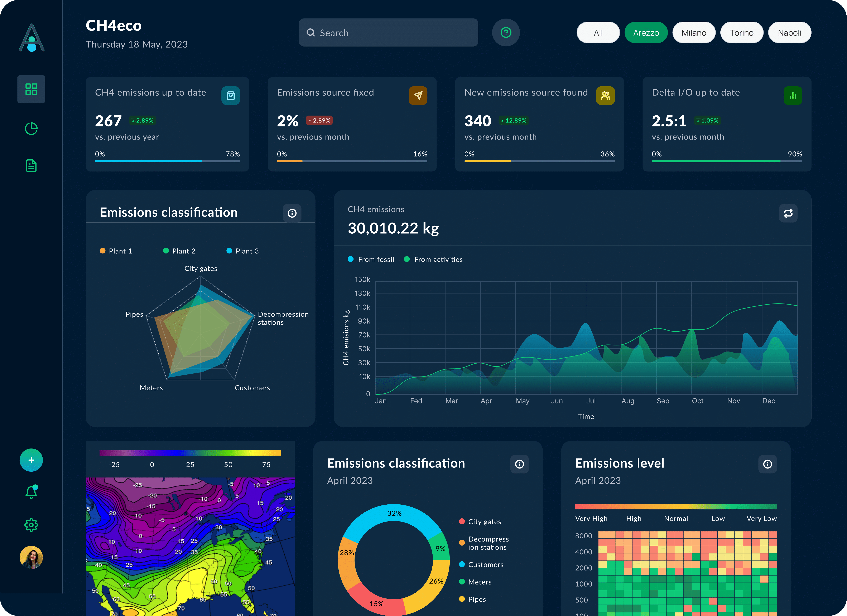Screen dimensions: 847x616
Task: Click the 2.89% green badge beside 267
Action: pyautogui.click(x=143, y=120)
